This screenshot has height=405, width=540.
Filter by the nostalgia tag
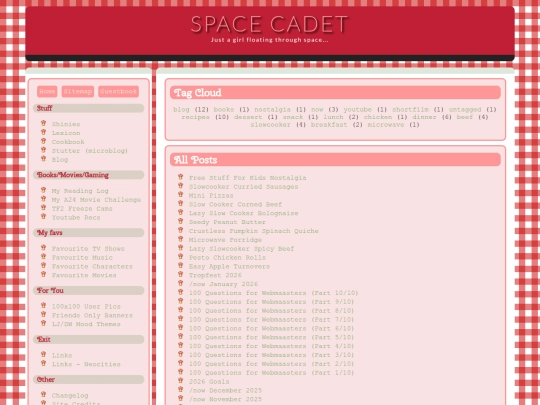click(x=272, y=110)
